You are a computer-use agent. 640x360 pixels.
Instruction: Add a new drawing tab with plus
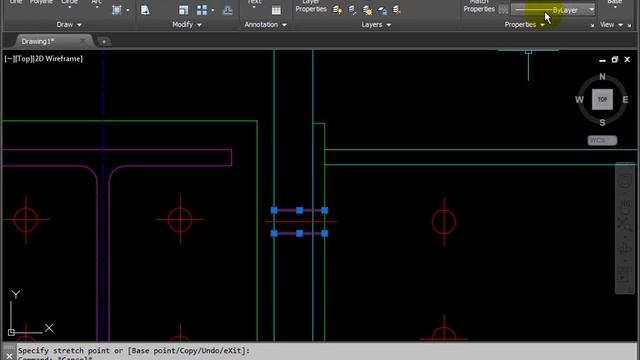pyautogui.click(x=104, y=42)
